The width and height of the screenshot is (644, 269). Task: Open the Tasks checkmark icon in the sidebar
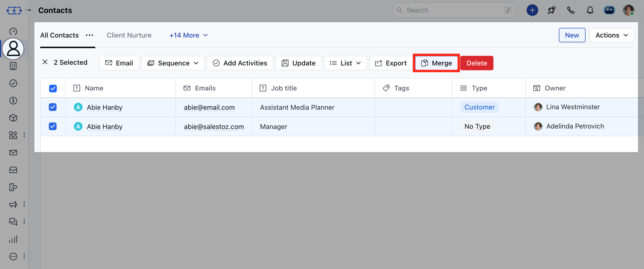[x=13, y=83]
